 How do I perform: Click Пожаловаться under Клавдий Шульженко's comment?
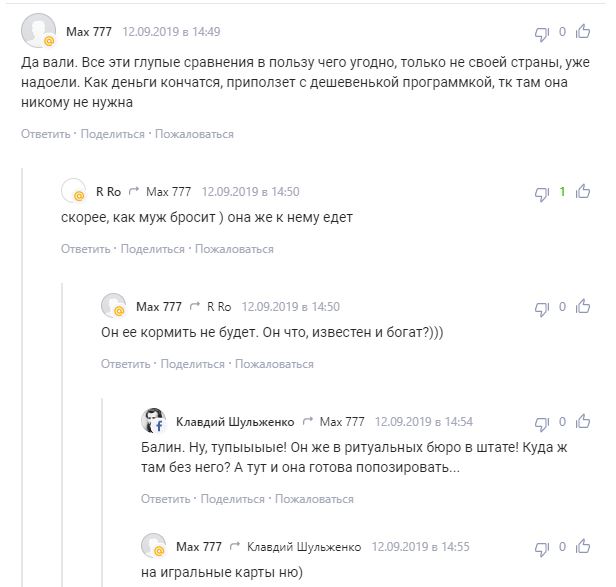pos(314,499)
